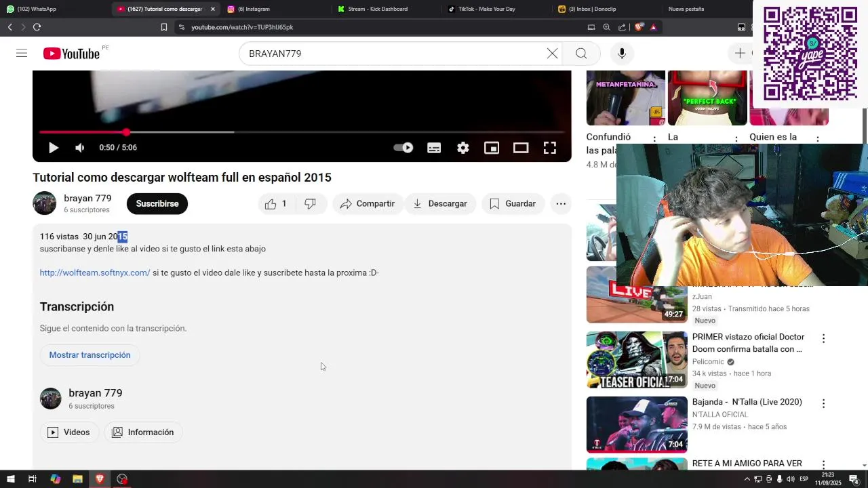Share the video with Compartir
Viewport: 868px width, 488px height.
368,204
